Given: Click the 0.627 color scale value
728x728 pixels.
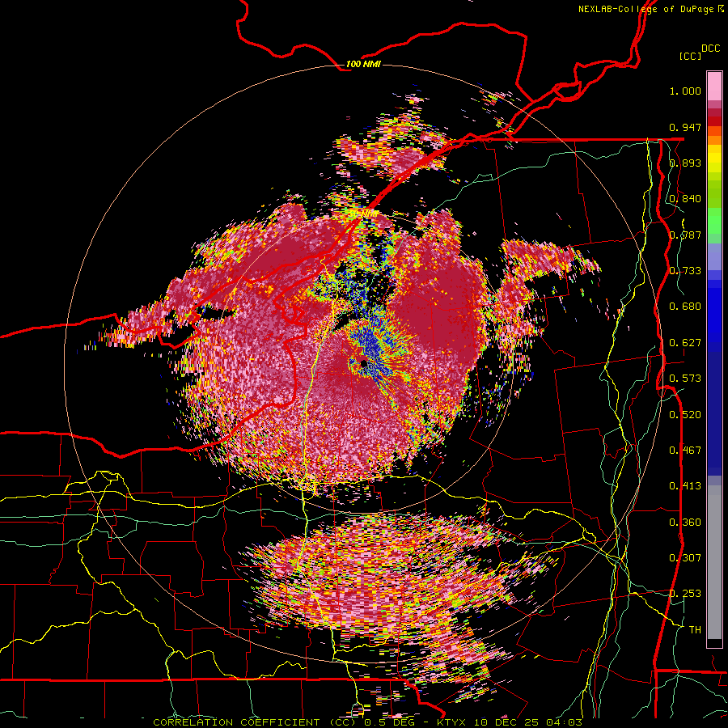Looking at the screenshot, I should click(685, 343).
